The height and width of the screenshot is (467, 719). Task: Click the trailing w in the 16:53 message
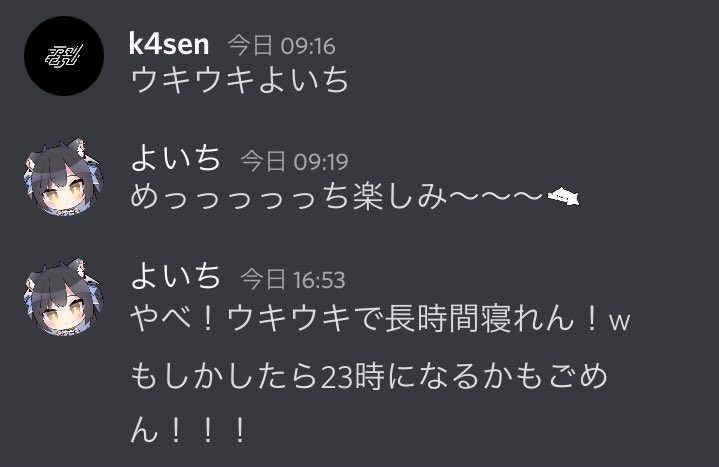(x=620, y=321)
